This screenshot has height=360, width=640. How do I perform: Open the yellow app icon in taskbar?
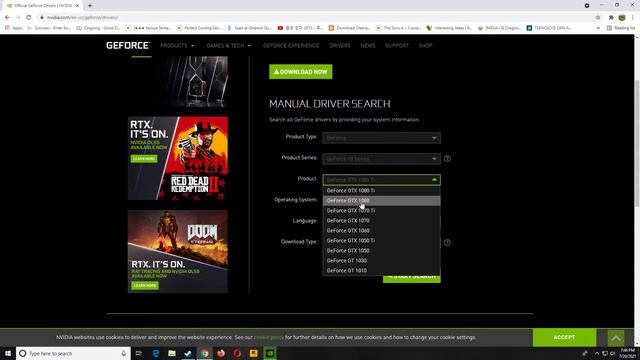[x=253, y=353]
